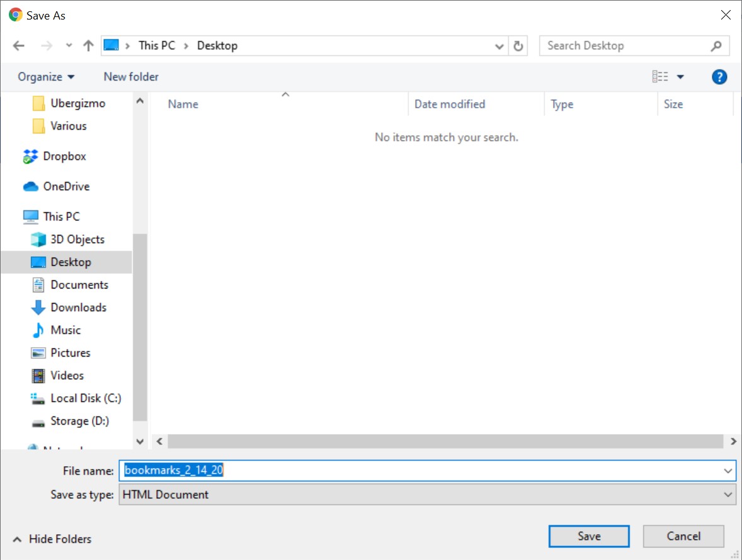Open the Organize menu

coord(46,77)
